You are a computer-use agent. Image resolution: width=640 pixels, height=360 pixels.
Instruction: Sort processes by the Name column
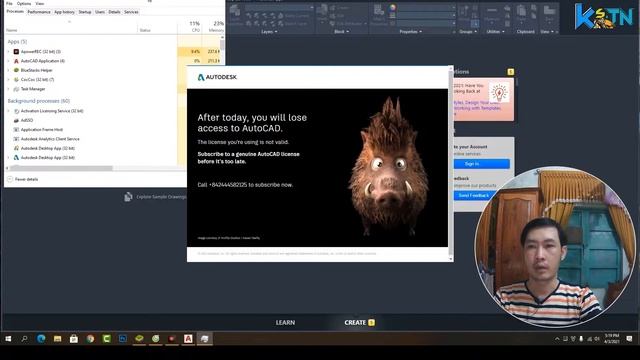(11, 30)
